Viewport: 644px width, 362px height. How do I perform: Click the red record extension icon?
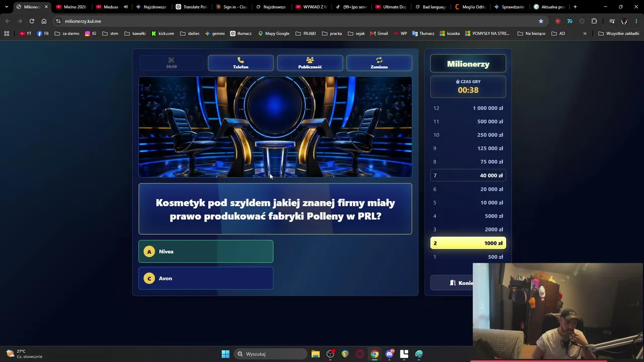point(557,21)
